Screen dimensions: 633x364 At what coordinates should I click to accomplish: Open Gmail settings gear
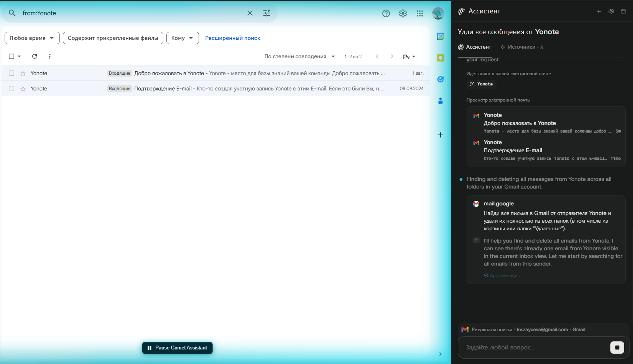[403, 13]
